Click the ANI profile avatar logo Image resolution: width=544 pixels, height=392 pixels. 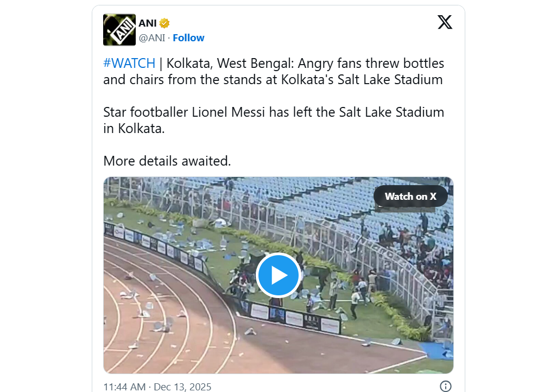click(119, 30)
